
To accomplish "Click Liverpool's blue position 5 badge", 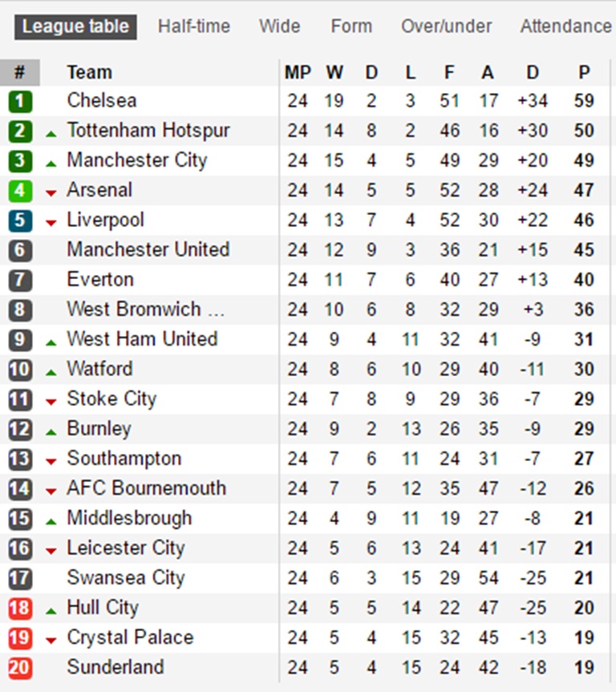I will coord(20,221).
